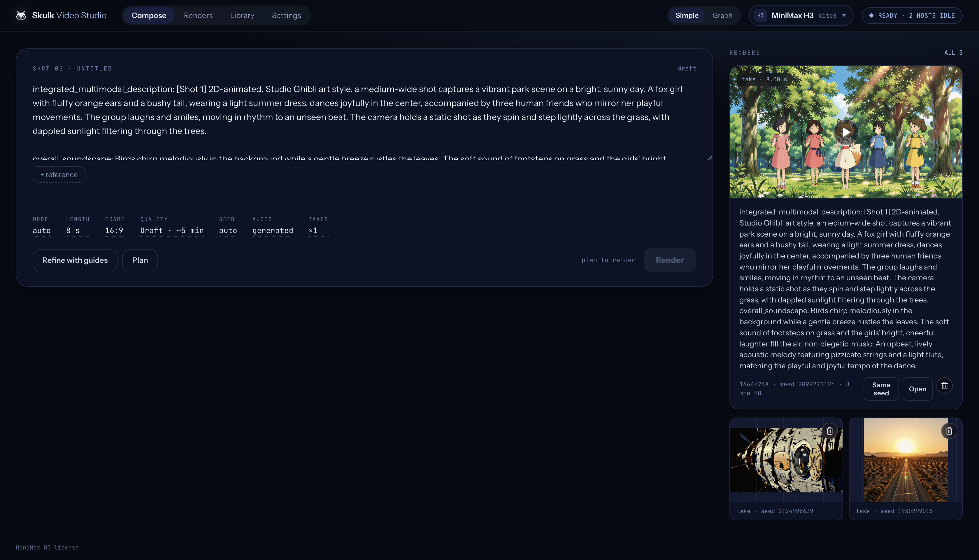Delete the fox girl dance take
Screen dimensions: 979x560
click(x=944, y=385)
